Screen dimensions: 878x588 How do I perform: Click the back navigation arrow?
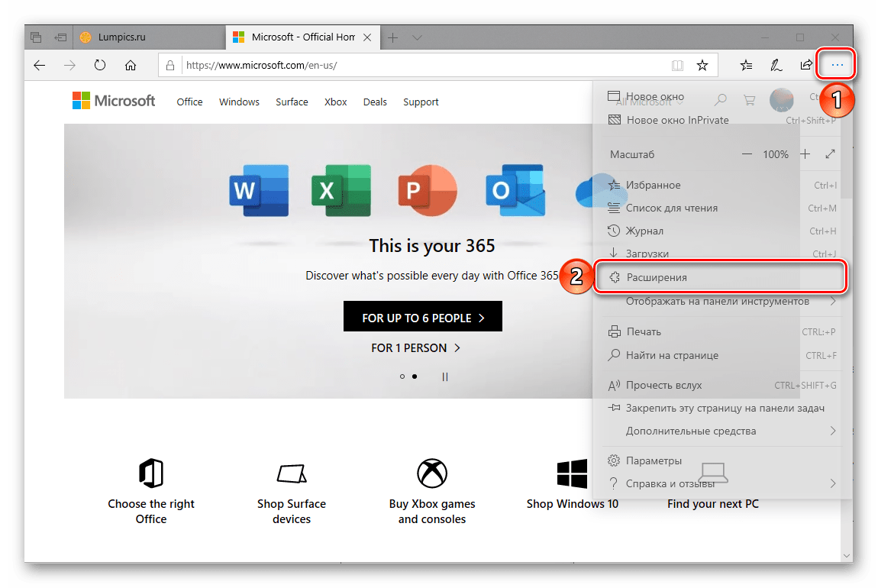(40, 66)
